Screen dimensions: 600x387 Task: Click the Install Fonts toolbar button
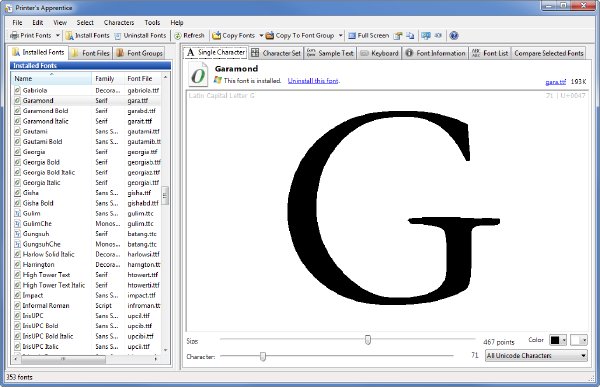(x=87, y=36)
